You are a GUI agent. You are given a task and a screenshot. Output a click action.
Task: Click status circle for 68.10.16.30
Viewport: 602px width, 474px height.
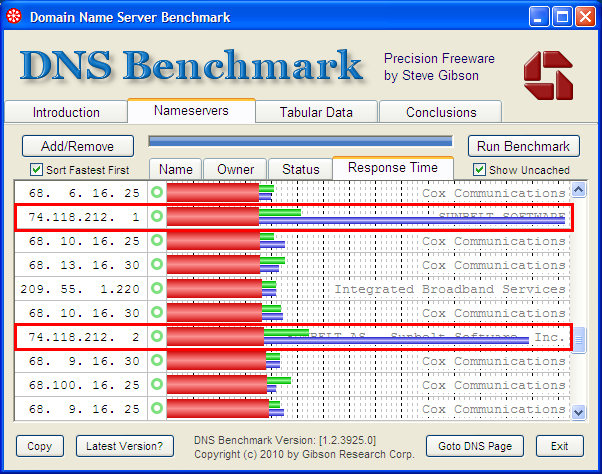[x=157, y=312]
